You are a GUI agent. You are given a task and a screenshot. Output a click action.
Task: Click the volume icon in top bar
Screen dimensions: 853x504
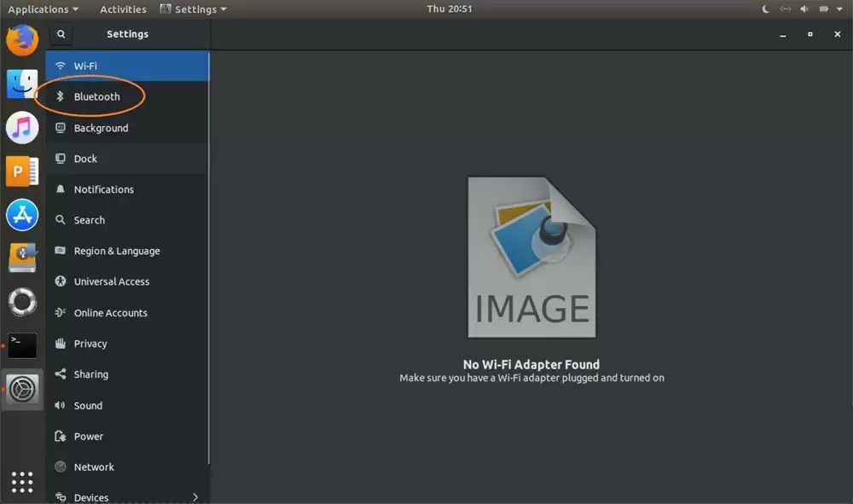pyautogui.click(x=804, y=9)
